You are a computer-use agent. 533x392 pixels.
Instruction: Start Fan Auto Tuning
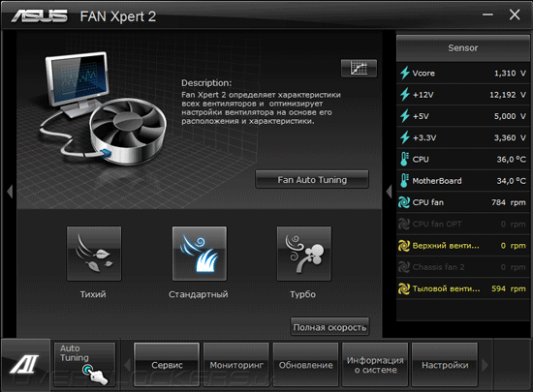click(312, 179)
